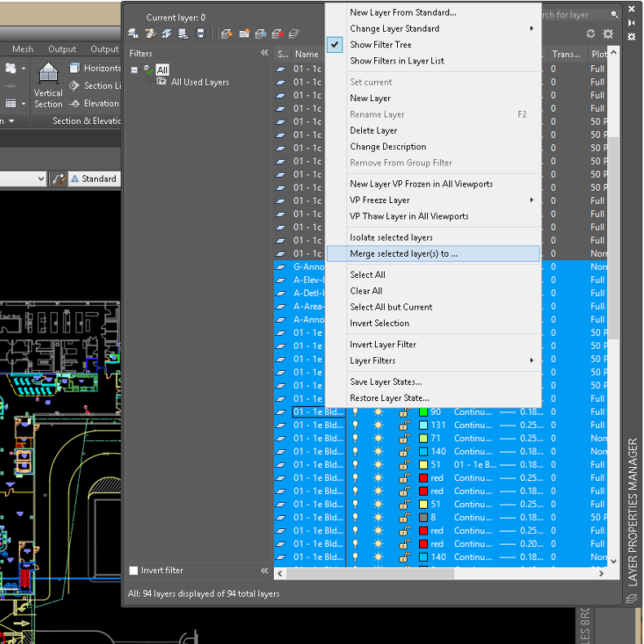The height and width of the screenshot is (644, 644).
Task: Unlock padlock on layer with color 131
Action: 404,426
